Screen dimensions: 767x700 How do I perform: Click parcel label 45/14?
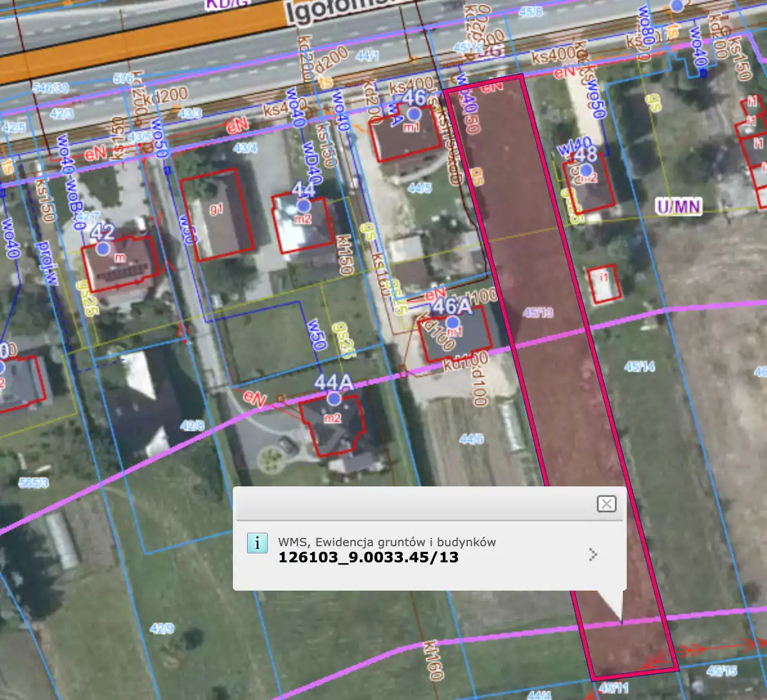tap(639, 366)
